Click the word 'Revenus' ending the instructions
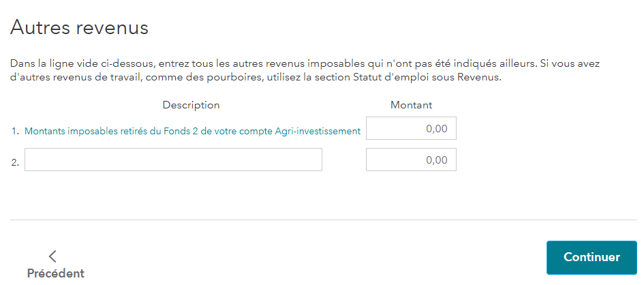This screenshot has height=285, width=644. [x=481, y=78]
